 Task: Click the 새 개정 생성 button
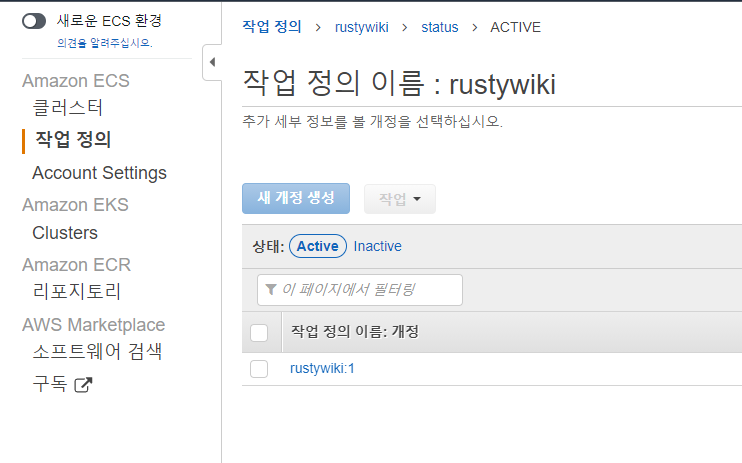pyautogui.click(x=295, y=198)
